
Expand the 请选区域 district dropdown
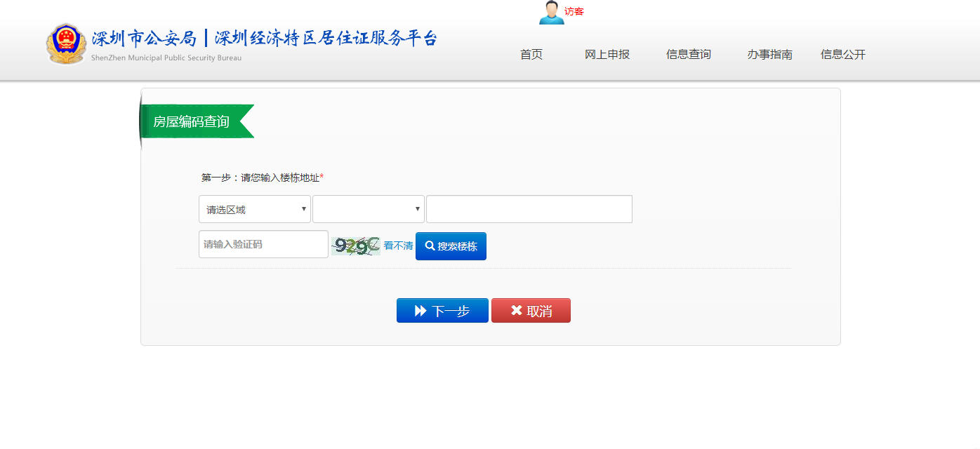click(x=255, y=209)
